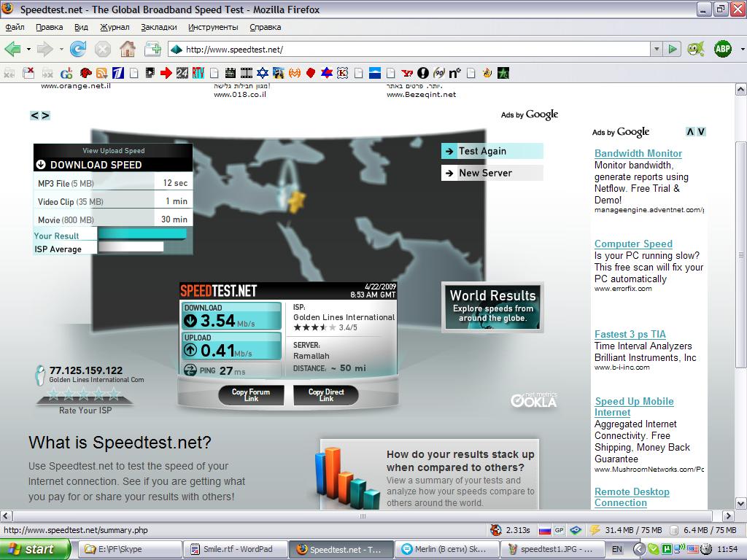This screenshot has height=560, width=747.
Task: Open the '90' bookmark icon
Action: (x=438, y=73)
